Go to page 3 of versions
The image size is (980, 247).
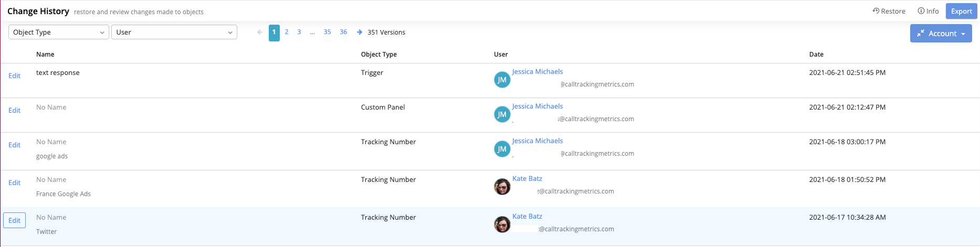tap(299, 32)
